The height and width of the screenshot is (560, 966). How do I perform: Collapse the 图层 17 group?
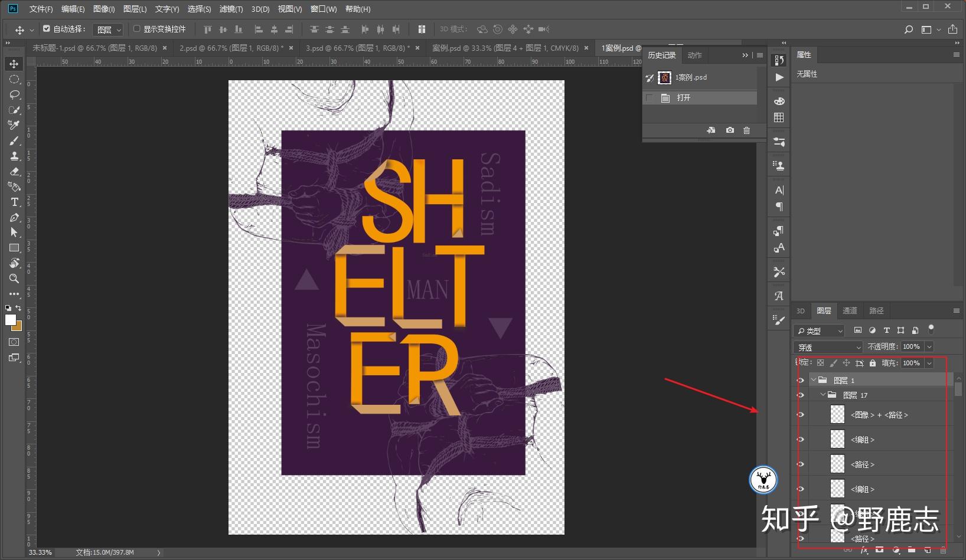[823, 395]
